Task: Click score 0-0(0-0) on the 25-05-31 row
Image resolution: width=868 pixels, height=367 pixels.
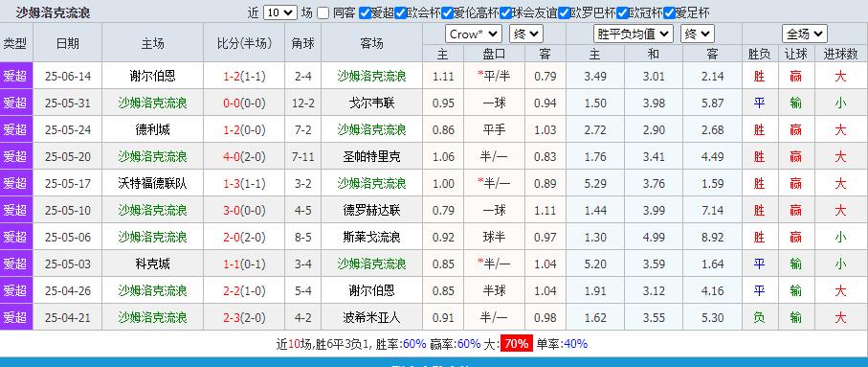Action: click(244, 103)
